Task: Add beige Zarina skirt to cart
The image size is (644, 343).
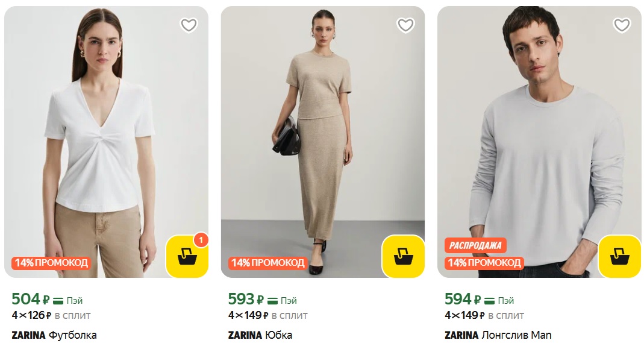Action: point(404,257)
